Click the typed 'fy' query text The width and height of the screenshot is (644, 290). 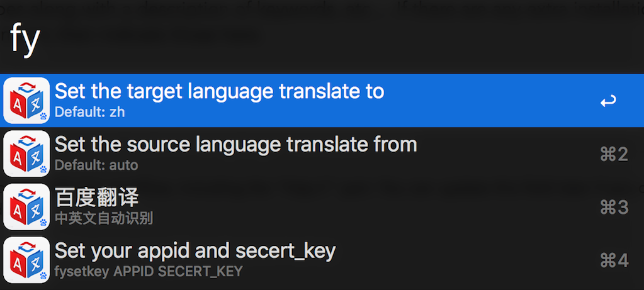[x=25, y=38]
